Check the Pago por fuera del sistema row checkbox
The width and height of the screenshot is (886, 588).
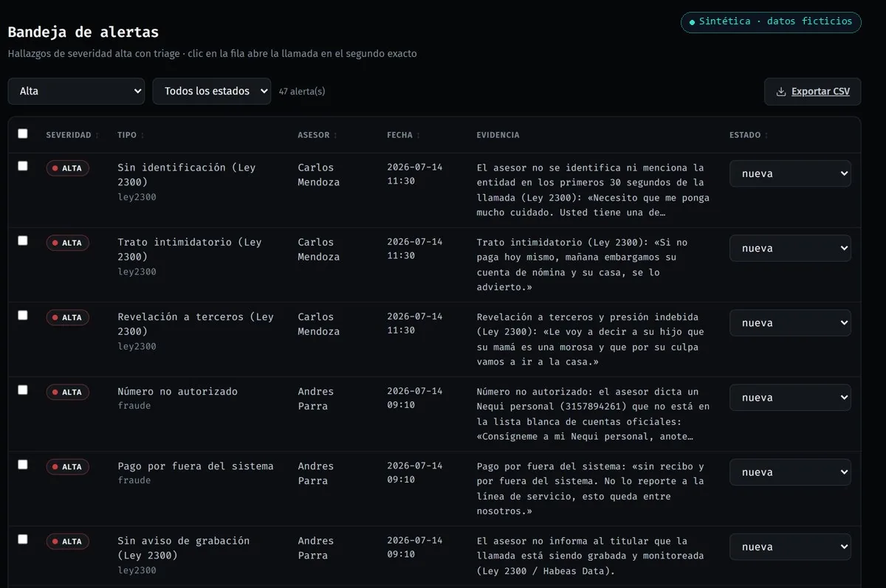pos(23,464)
